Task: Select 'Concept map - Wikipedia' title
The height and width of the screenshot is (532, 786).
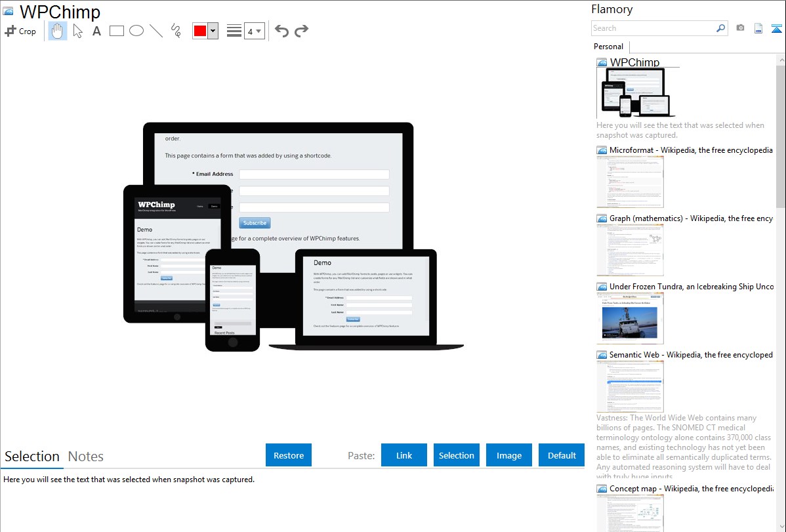Action: (691, 488)
